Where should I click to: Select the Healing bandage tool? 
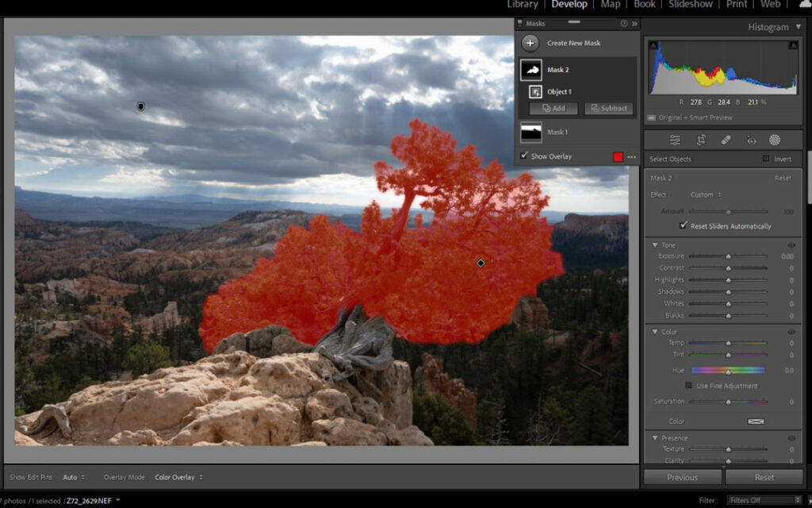pos(726,140)
